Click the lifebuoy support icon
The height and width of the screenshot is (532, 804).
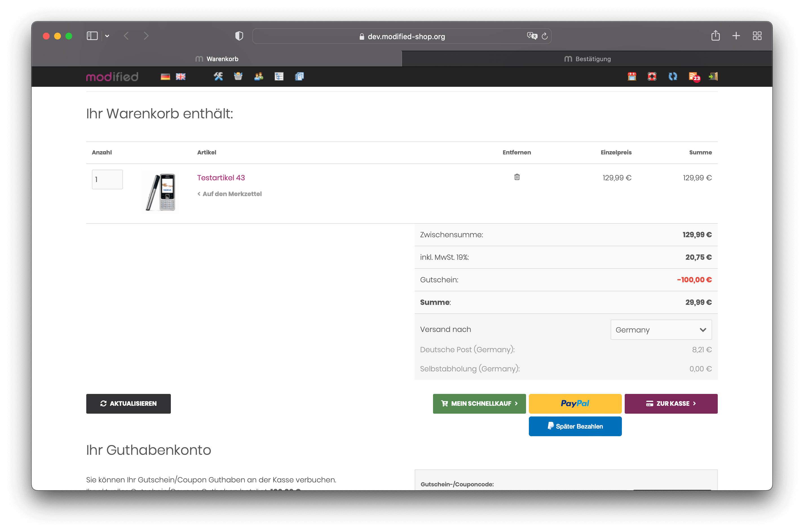(652, 77)
